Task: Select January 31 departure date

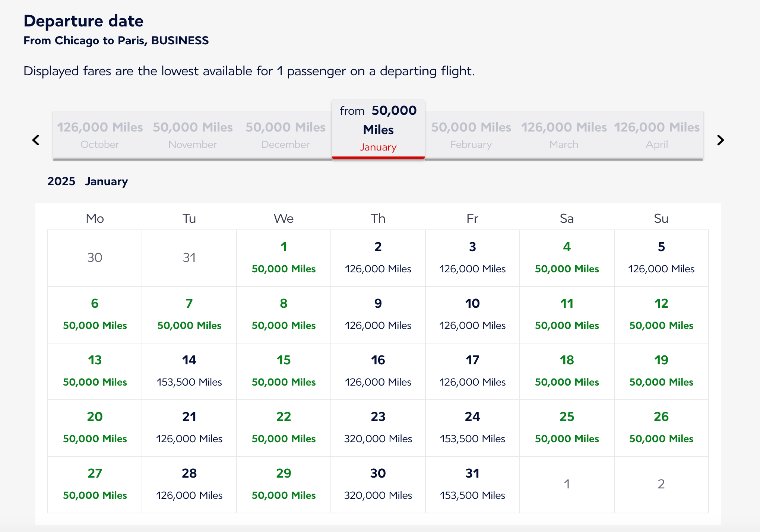Action: (472, 485)
